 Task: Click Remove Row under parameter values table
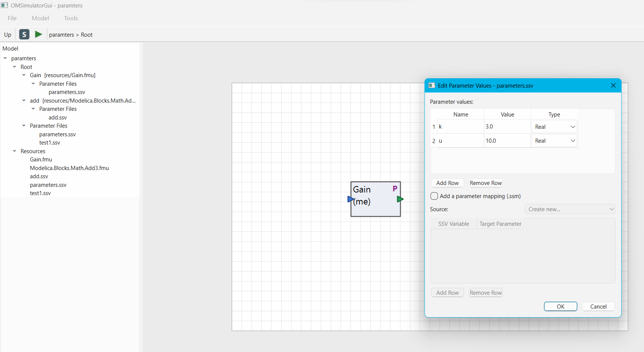(x=486, y=183)
